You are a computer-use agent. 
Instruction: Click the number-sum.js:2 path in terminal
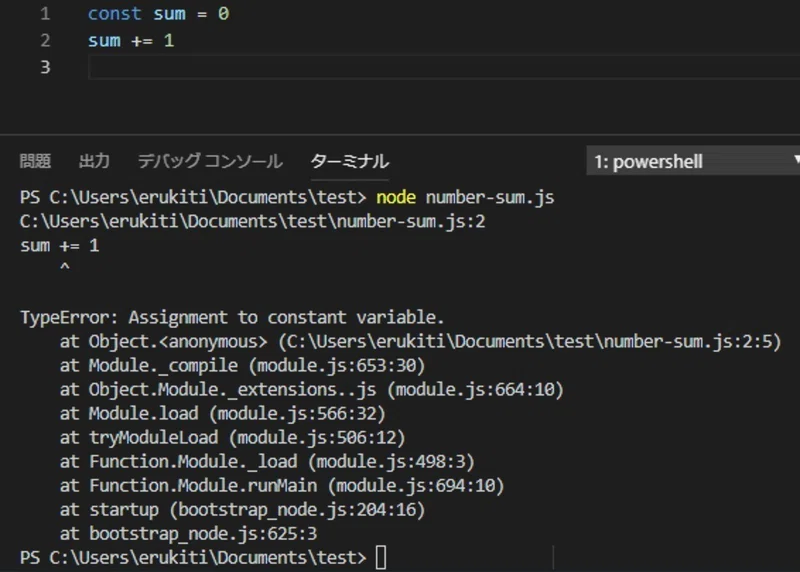(253, 221)
